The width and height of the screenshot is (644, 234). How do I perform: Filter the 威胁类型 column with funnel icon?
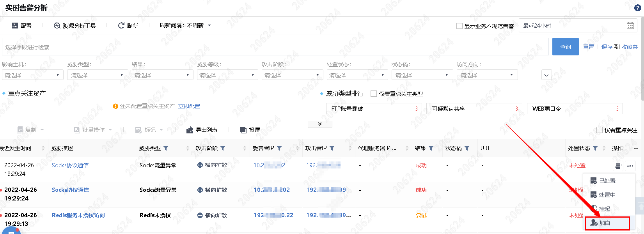coord(166,149)
